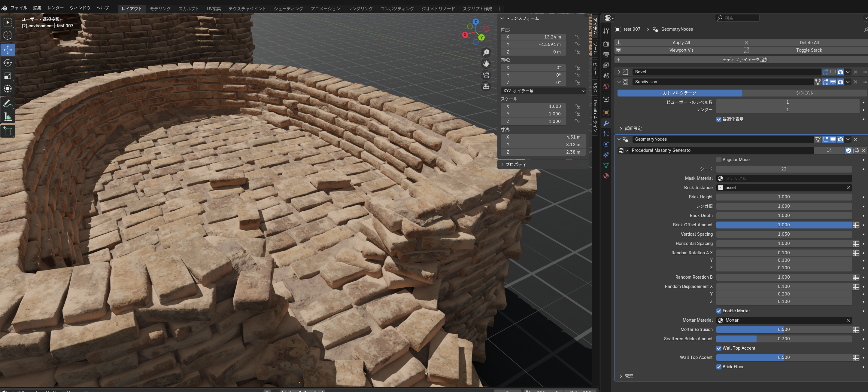The width and height of the screenshot is (868, 392).
Task: Open the XYZ Euler rotation mode dropdown
Action: click(543, 91)
